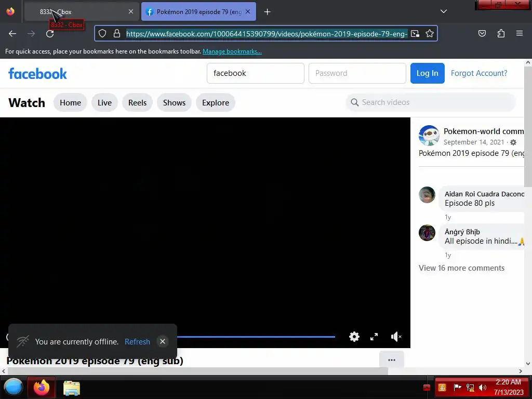532x399 pixels.
Task: Open File Explorer from taskbar
Action: click(x=71, y=388)
